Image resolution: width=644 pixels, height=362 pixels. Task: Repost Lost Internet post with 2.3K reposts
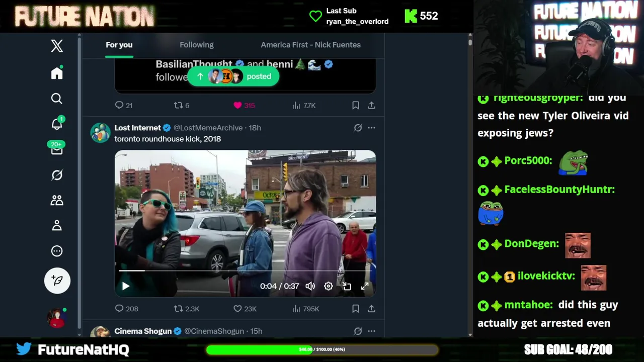tap(178, 309)
